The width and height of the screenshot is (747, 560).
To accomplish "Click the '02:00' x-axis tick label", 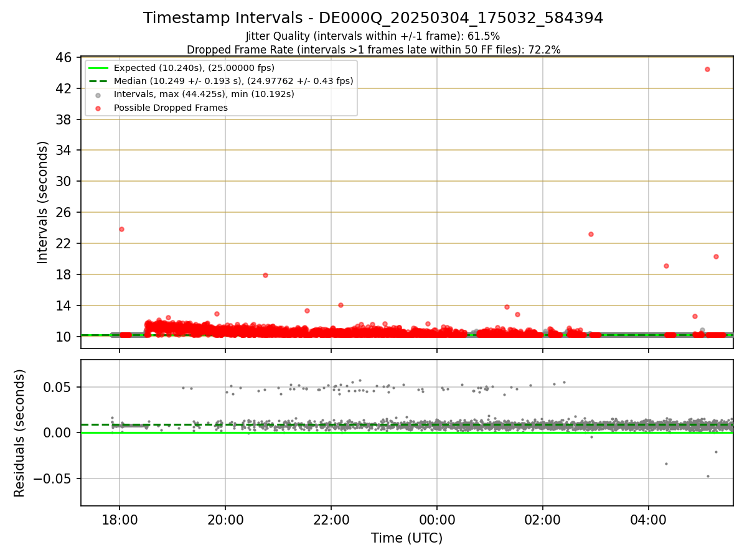I will point(543,518).
